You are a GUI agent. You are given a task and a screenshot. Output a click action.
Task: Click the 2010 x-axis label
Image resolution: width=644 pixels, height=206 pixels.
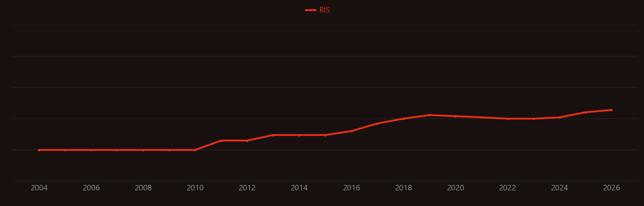click(195, 188)
